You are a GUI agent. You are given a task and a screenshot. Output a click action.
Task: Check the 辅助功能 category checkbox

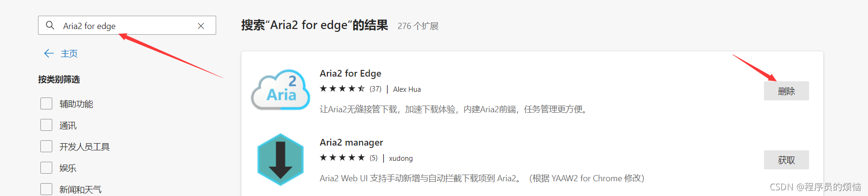[x=47, y=104]
